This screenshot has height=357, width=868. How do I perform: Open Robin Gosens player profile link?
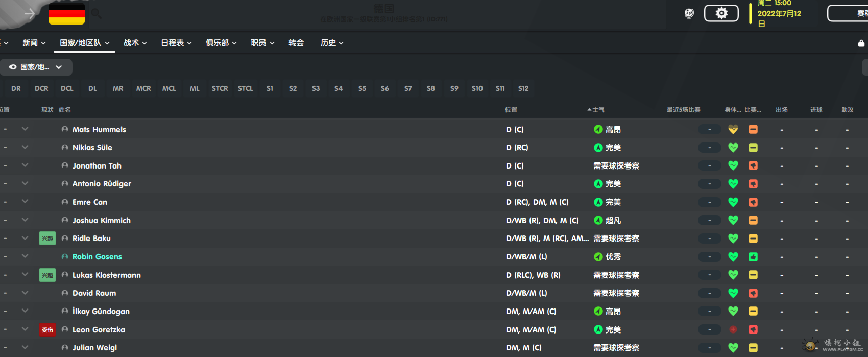(97, 257)
